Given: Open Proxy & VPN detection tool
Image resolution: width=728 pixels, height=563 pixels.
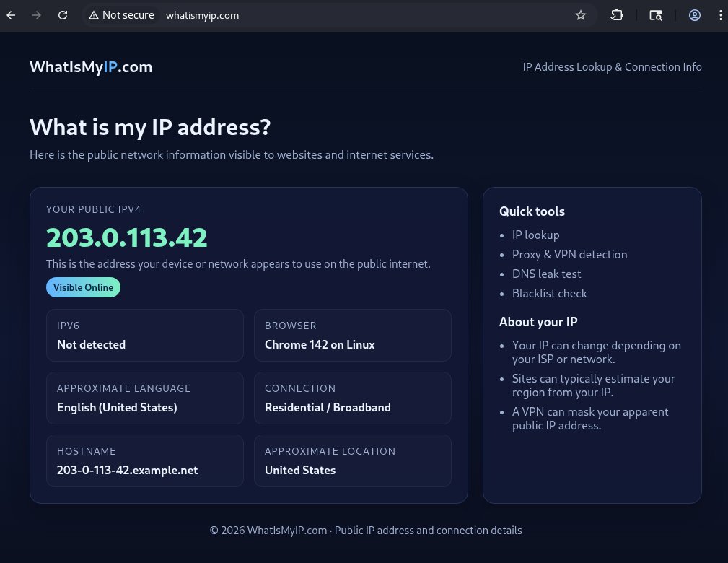Looking at the screenshot, I should (569, 255).
